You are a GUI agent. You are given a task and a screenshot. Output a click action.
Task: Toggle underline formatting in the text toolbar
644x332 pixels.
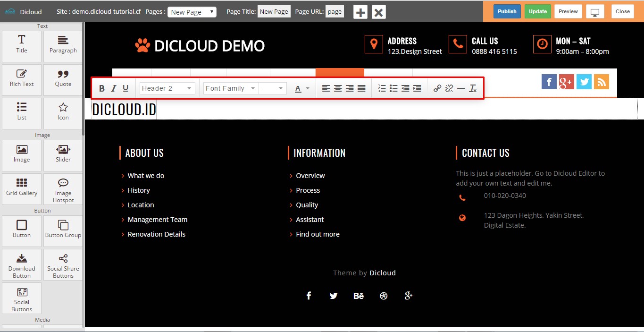(x=125, y=88)
